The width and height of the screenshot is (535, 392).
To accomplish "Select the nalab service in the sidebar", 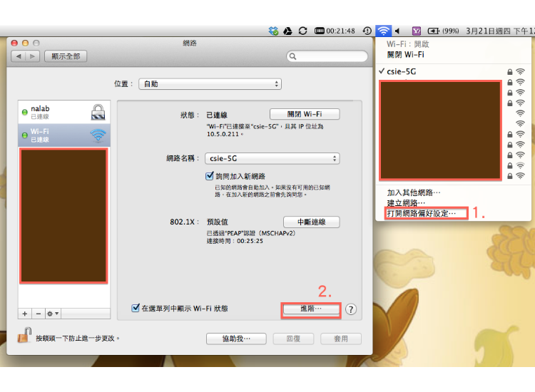I will click(64, 112).
